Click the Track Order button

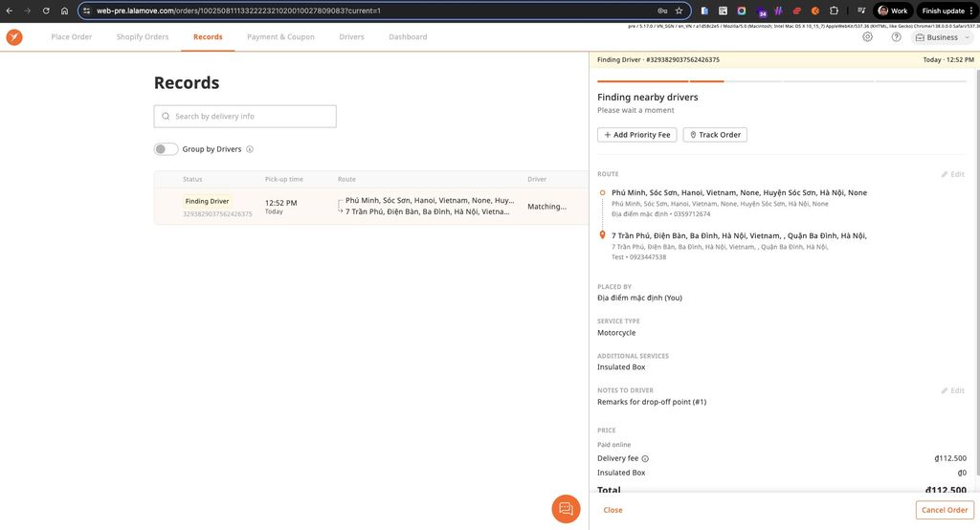715,135
